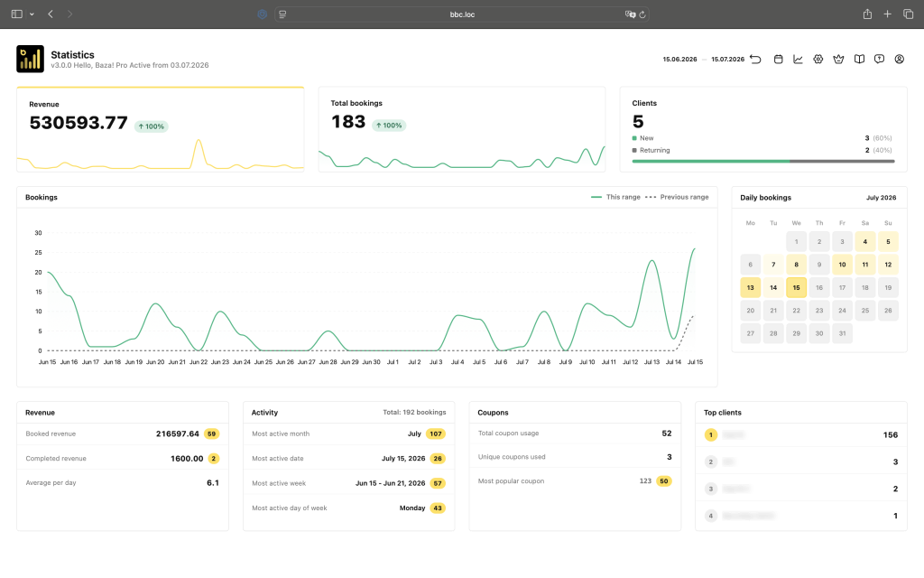Click the Statistics app logo icon
924x578 pixels.
30,59
